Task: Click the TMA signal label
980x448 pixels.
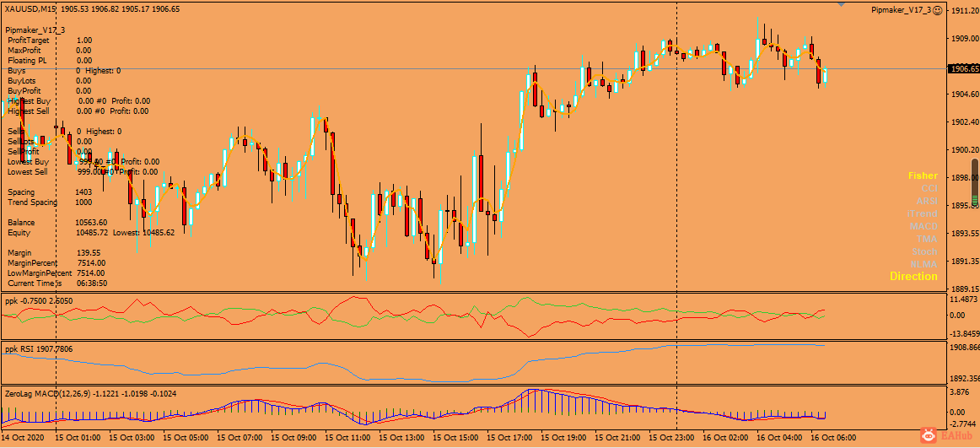Action: 927,239
